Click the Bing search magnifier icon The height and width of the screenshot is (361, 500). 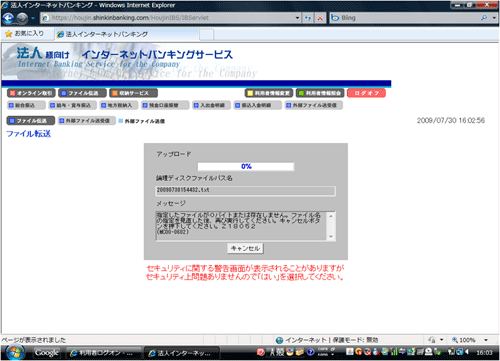[x=484, y=18]
